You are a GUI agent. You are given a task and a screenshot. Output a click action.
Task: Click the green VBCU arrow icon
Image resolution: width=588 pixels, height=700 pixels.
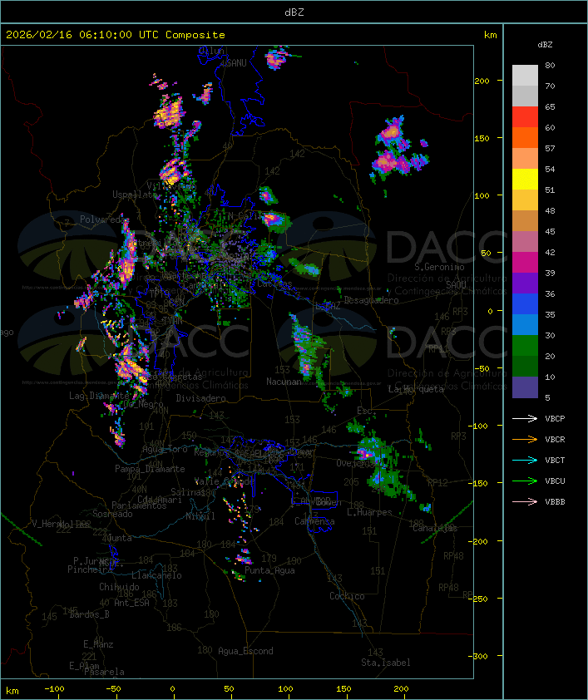point(525,481)
